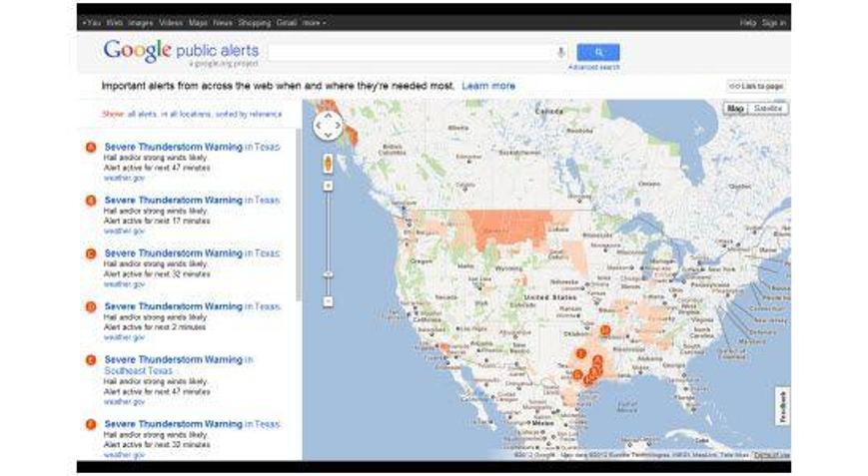Viewport: 868px width, 476px height.
Task: Click the orange marker for the fourth alert
Action: (91, 306)
